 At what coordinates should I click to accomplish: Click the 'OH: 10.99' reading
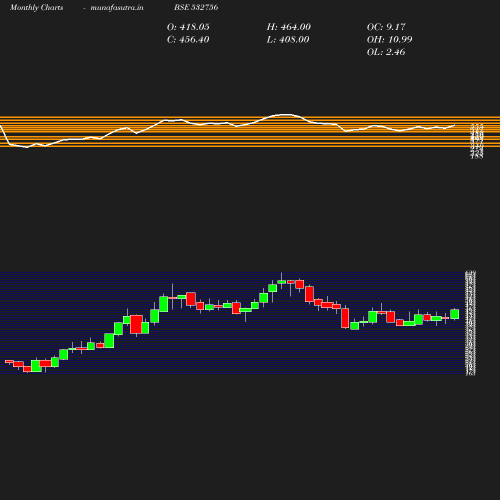(x=389, y=40)
